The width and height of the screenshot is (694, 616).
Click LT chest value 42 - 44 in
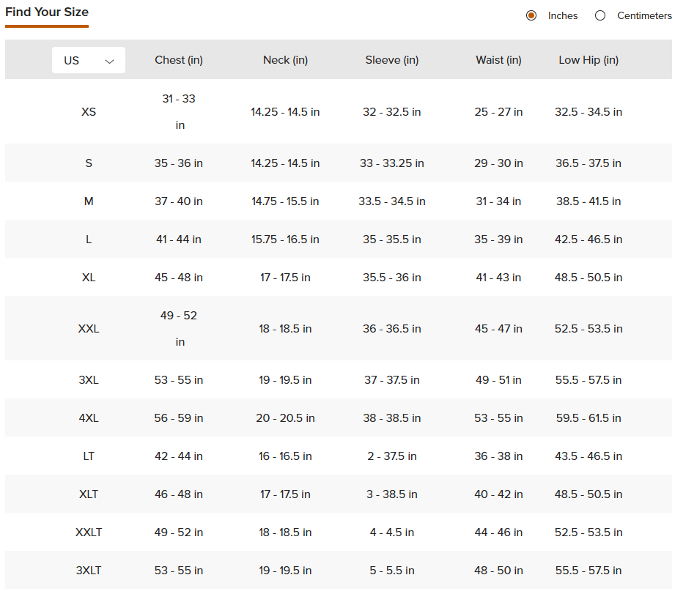pos(179,456)
